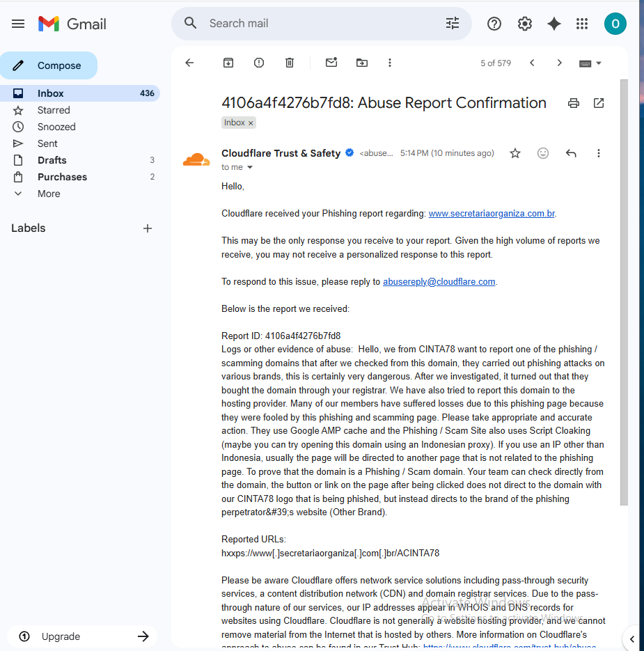Open the Support help icon
The image size is (644, 651).
(494, 24)
